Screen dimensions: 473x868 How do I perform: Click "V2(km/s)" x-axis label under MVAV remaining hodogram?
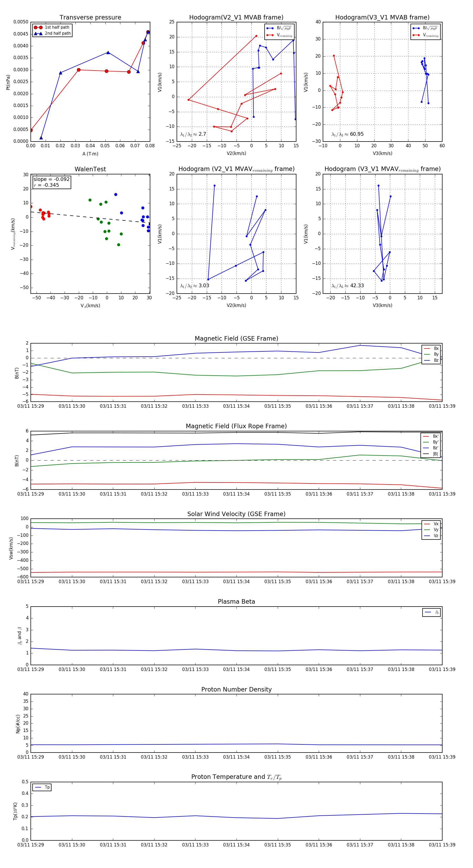236,305
